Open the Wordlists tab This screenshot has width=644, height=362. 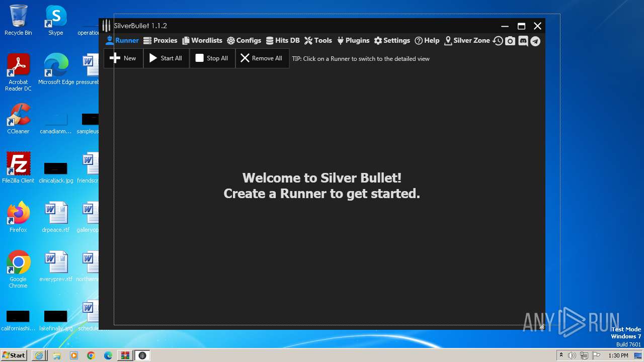202,41
